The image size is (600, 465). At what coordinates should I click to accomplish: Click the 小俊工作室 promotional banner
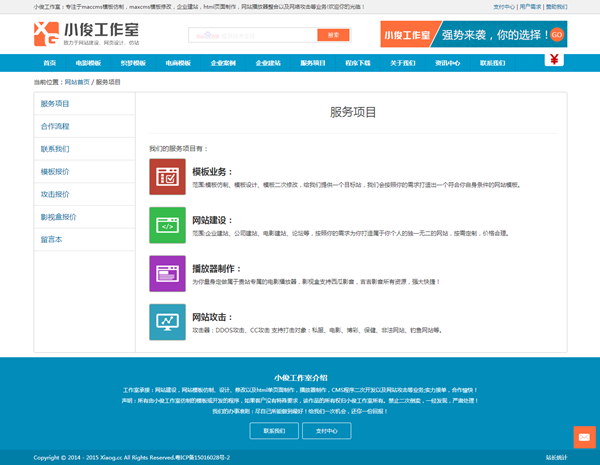[474, 34]
